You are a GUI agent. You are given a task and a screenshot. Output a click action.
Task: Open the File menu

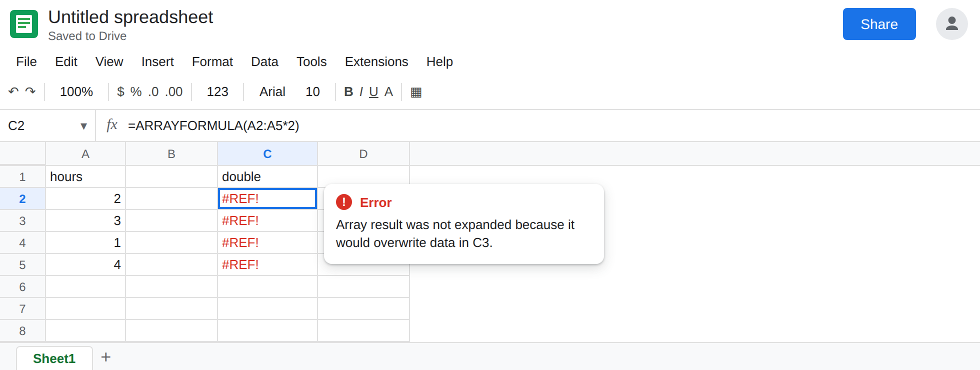[x=26, y=61]
